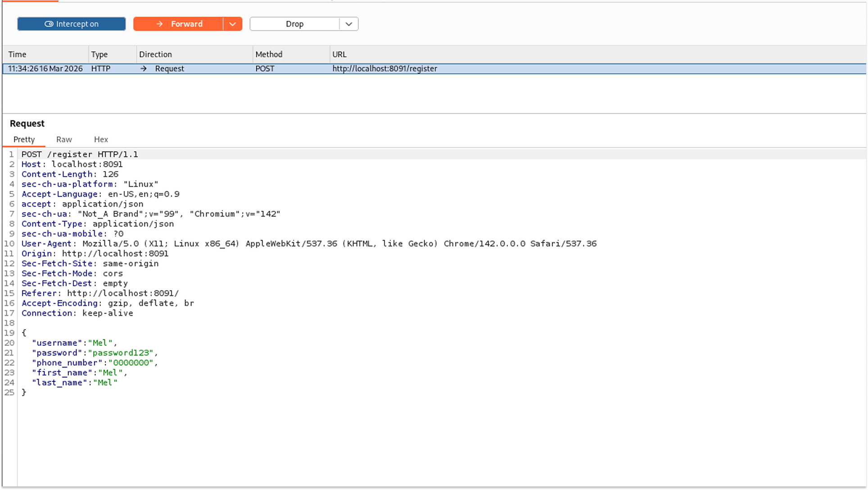Sort by the Time column header
This screenshot has width=868, height=490.
17,54
